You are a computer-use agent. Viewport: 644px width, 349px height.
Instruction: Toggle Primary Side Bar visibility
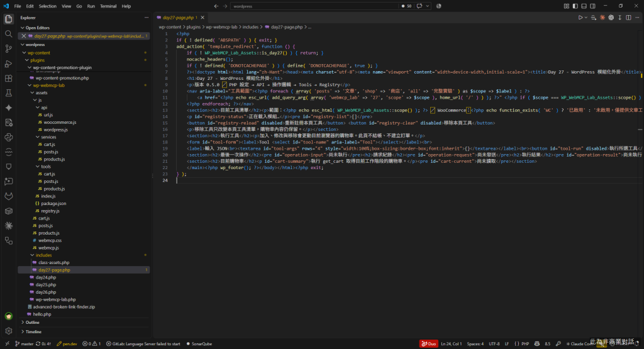click(x=575, y=6)
